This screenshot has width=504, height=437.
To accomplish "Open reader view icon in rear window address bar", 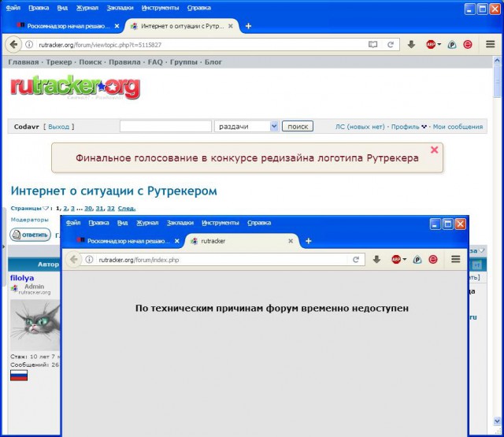I will (x=372, y=44).
